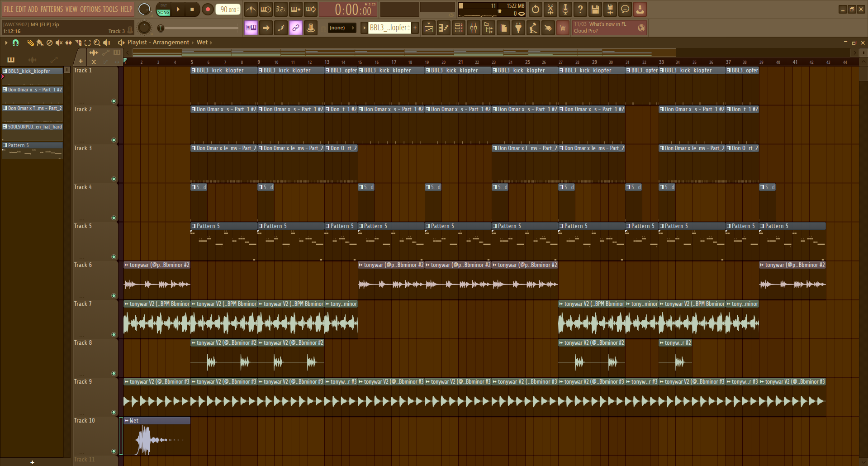
Task: Adjust the main volume knob
Action: click(144, 9)
